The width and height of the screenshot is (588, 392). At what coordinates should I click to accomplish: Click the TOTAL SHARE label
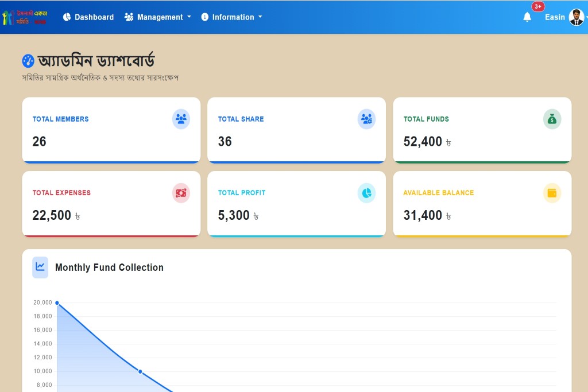[x=241, y=119]
